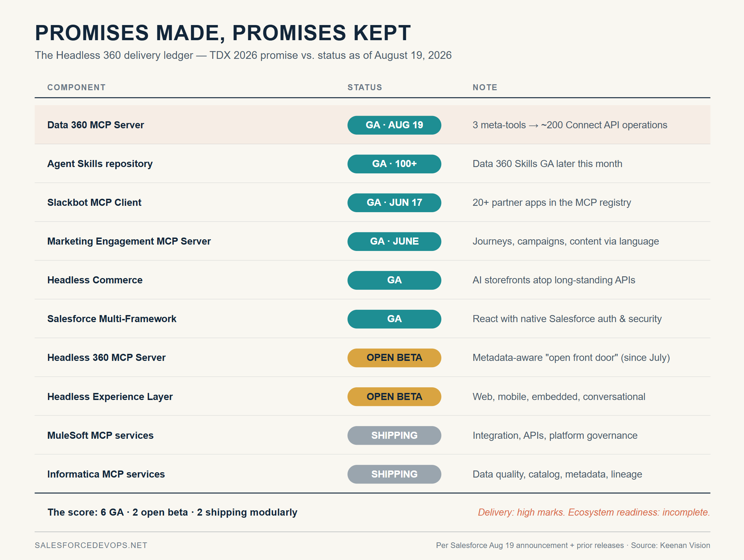Click the GA · JUN 17 badge
The image size is (744, 560).
click(x=394, y=203)
